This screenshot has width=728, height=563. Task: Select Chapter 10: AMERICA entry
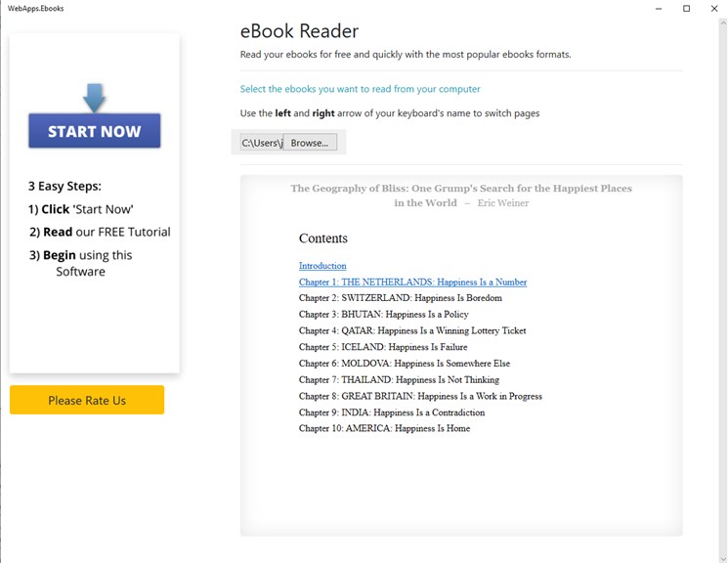click(x=384, y=428)
